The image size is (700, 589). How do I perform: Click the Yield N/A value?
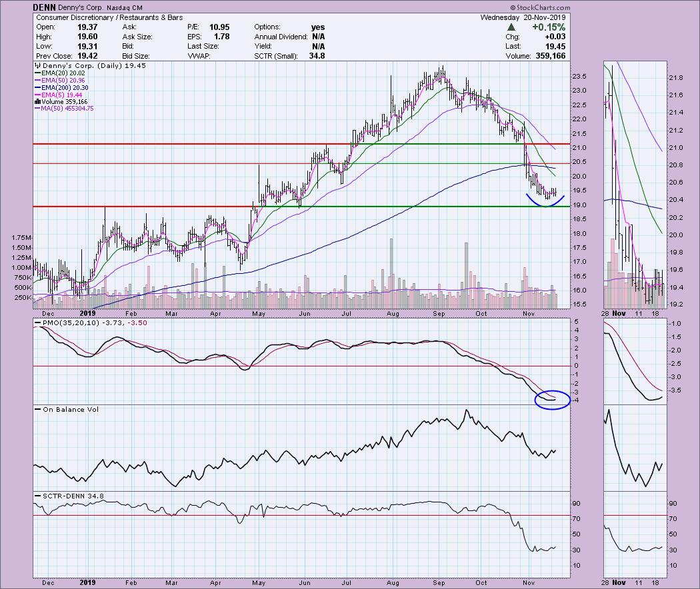point(319,47)
